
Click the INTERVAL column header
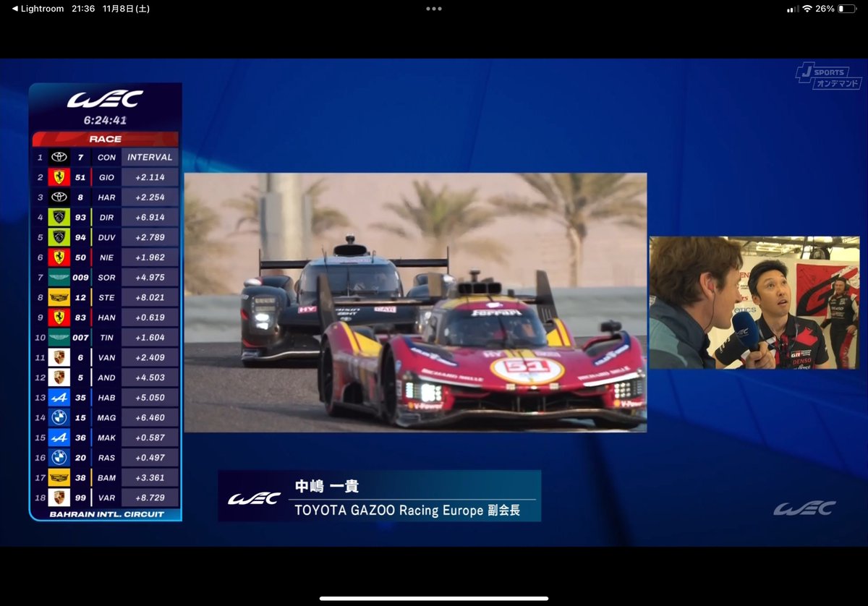click(150, 157)
